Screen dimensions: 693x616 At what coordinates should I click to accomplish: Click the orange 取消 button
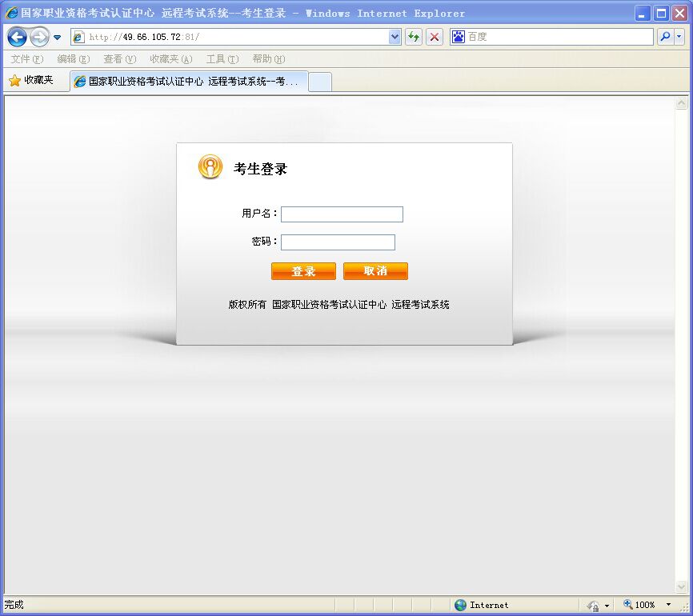(x=375, y=271)
